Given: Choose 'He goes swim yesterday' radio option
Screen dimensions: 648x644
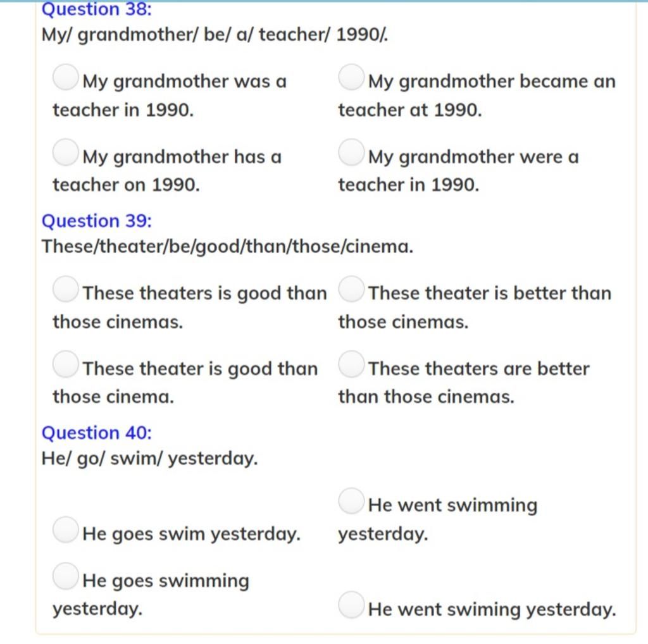Looking at the screenshot, I should point(65,529).
